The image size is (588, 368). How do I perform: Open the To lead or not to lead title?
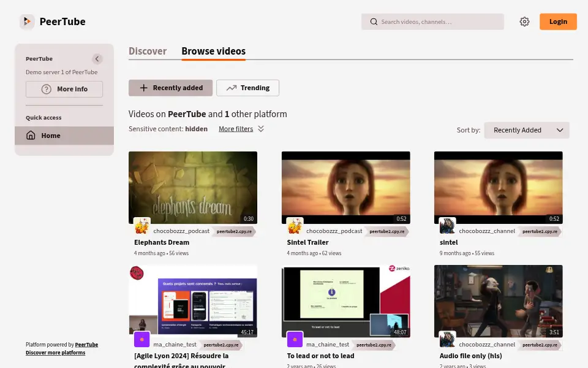320,356
